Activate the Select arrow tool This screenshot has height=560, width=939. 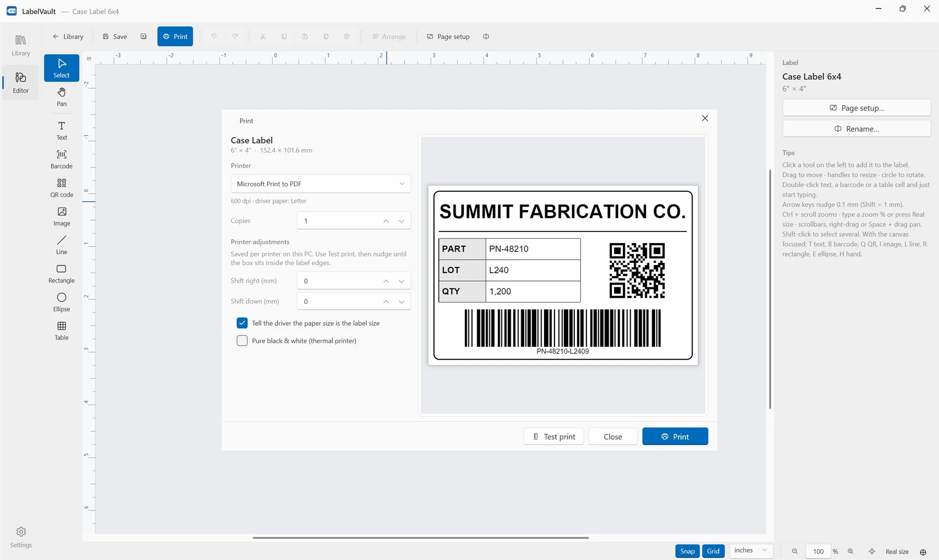(x=62, y=68)
